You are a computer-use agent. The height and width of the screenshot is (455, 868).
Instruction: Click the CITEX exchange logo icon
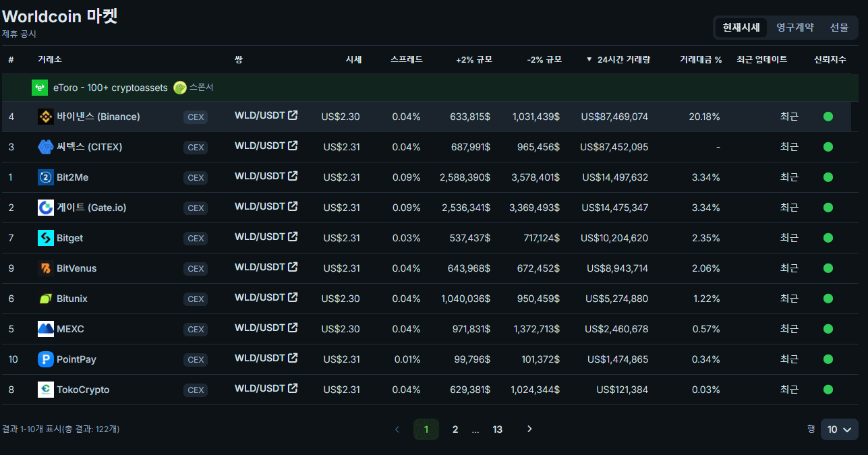(46, 147)
